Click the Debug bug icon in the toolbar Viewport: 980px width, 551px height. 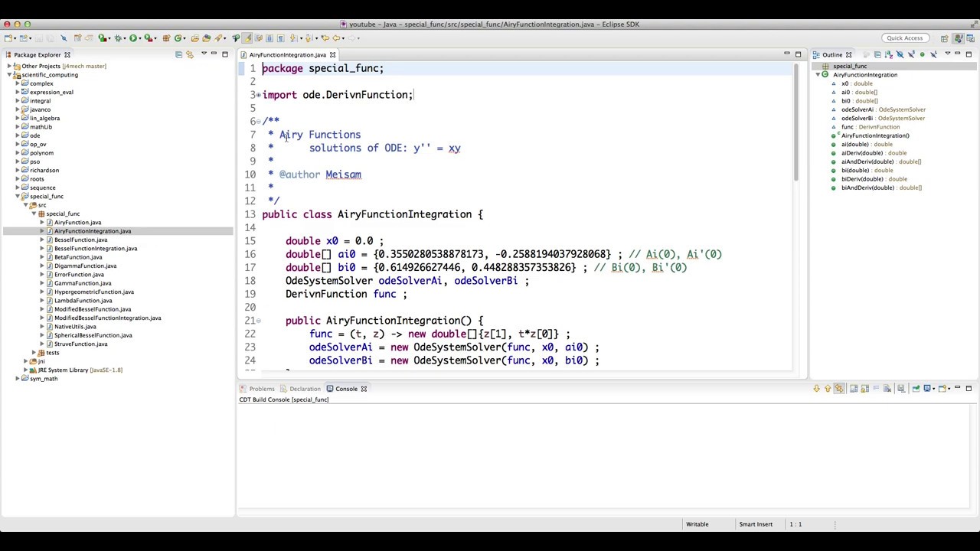point(118,37)
